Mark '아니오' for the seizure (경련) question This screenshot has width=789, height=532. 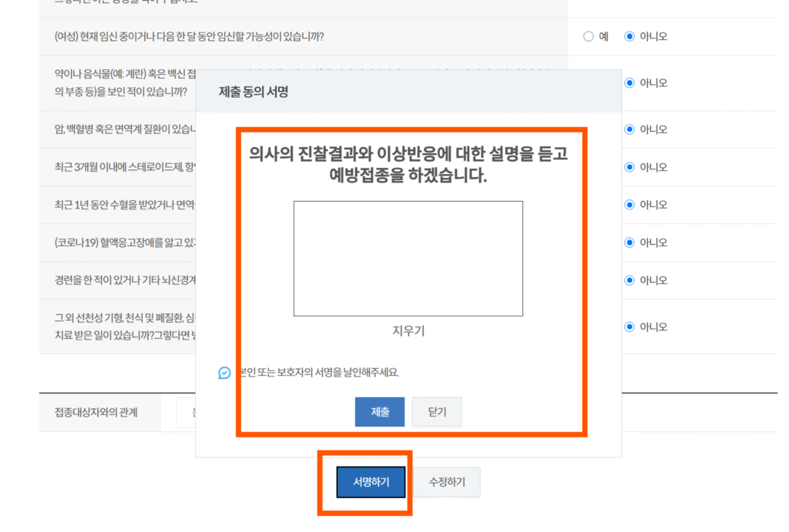point(630,280)
